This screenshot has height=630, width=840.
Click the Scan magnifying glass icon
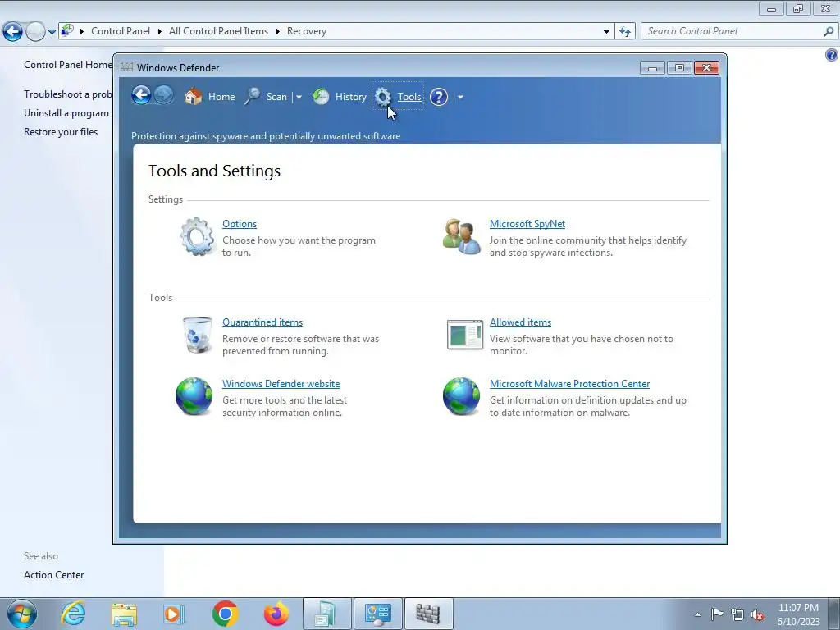pos(253,97)
